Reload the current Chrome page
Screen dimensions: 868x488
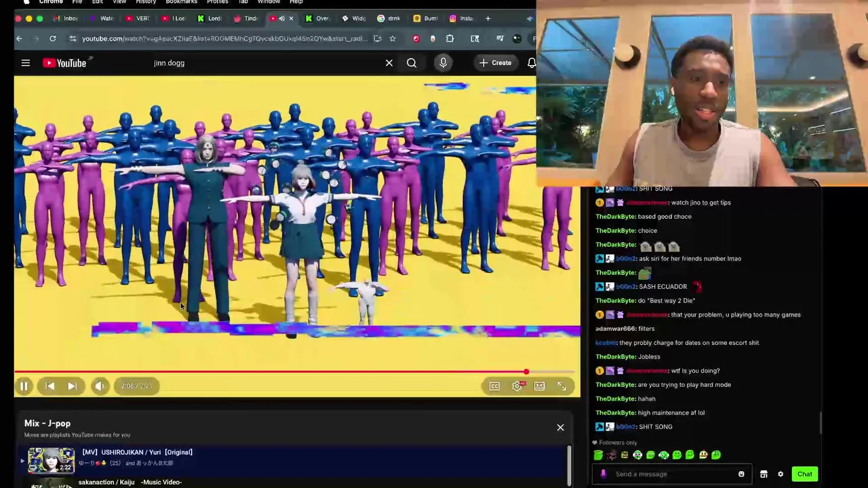pyautogui.click(x=52, y=39)
